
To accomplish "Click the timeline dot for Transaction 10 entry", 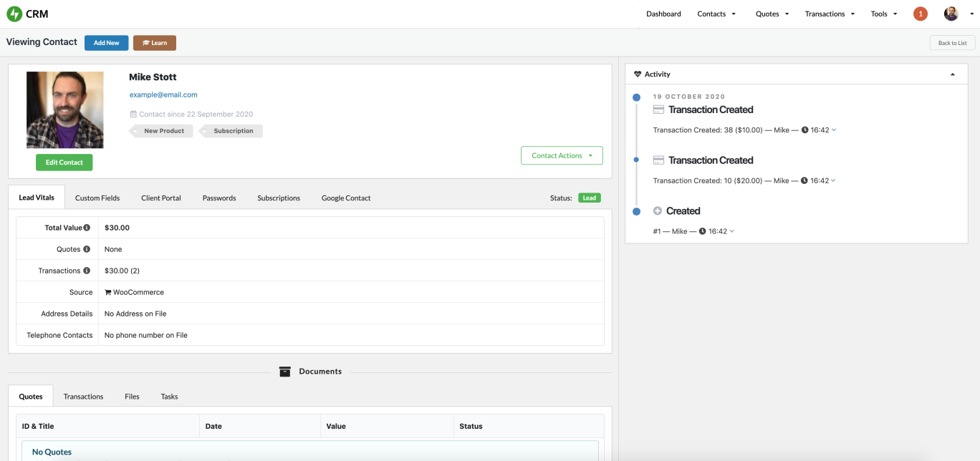I will coord(636,160).
